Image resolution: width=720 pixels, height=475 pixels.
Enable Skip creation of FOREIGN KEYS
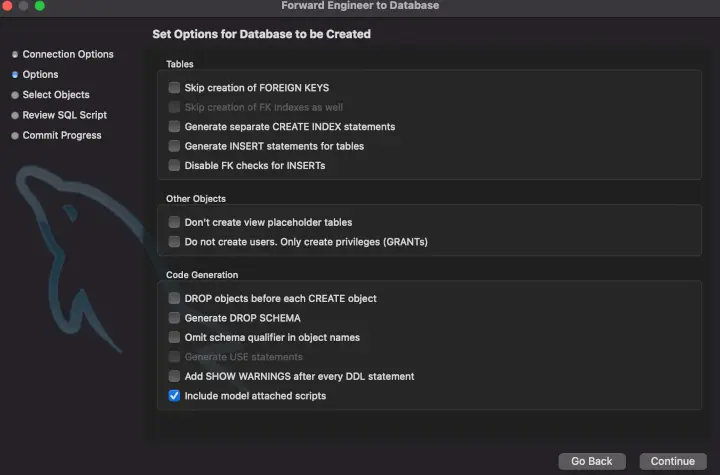175,88
